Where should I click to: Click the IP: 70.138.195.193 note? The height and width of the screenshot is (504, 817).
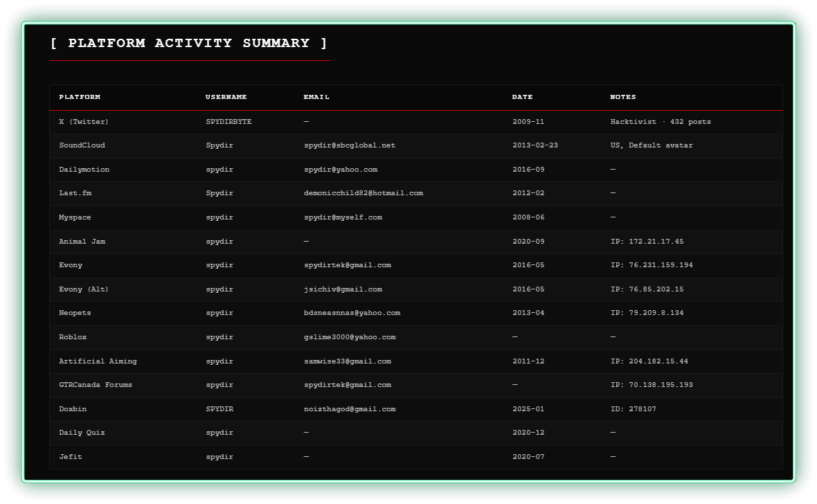coord(652,385)
